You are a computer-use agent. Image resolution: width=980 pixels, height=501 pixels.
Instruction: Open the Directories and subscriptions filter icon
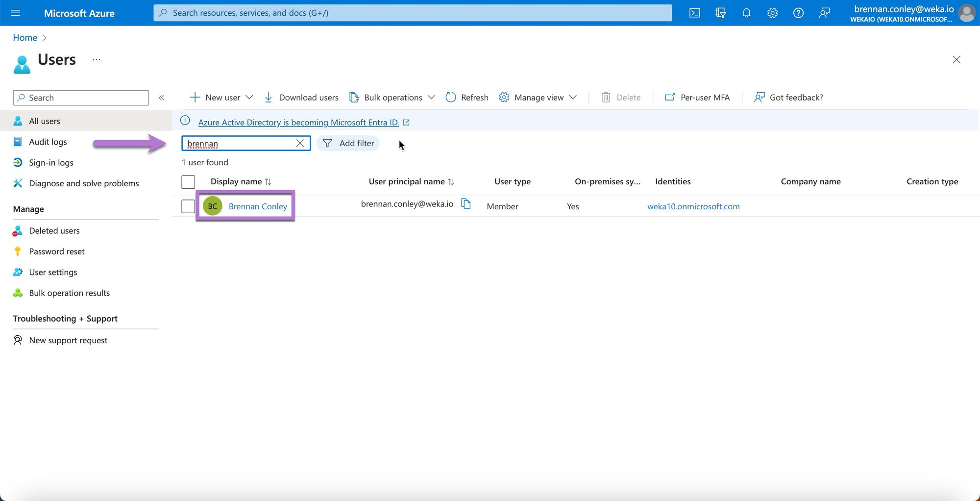click(720, 13)
